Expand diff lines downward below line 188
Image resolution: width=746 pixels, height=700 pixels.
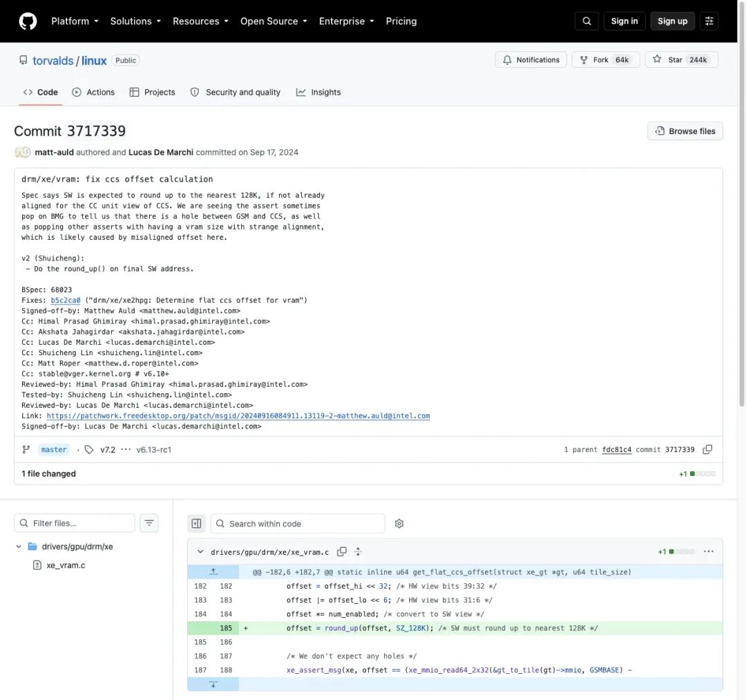(x=213, y=684)
